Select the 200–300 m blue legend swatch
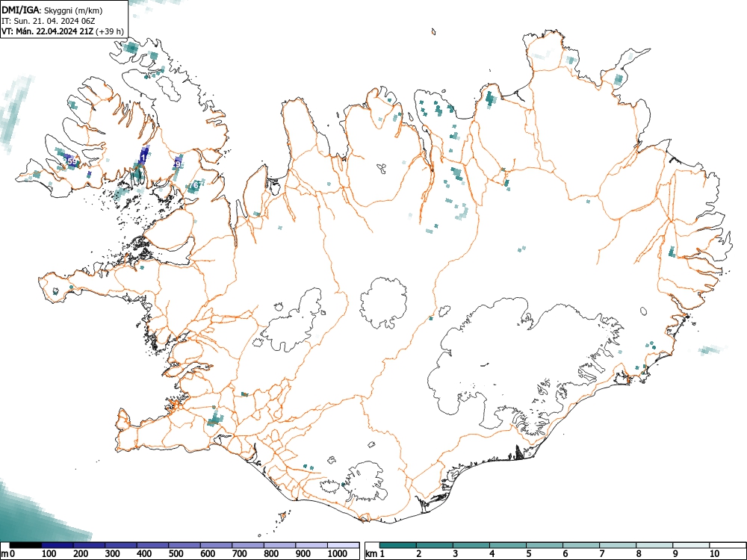 [89, 545]
